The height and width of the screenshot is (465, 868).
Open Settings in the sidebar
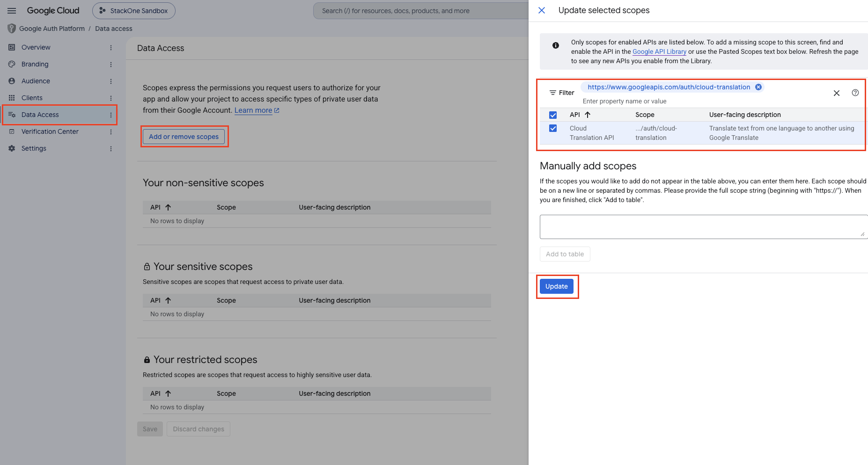click(34, 148)
